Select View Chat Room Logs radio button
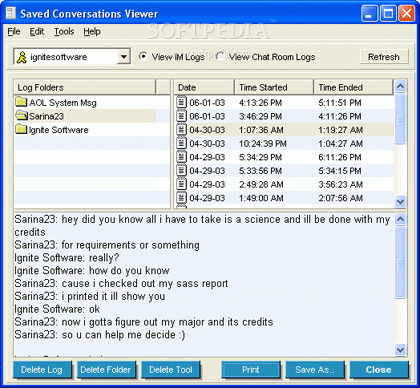 [x=220, y=56]
